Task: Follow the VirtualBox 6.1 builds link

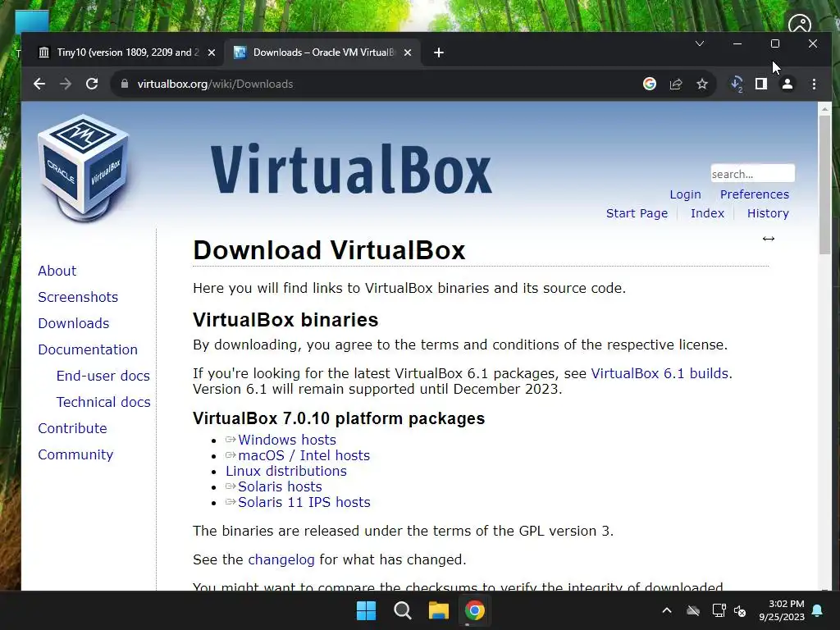Action: point(660,373)
